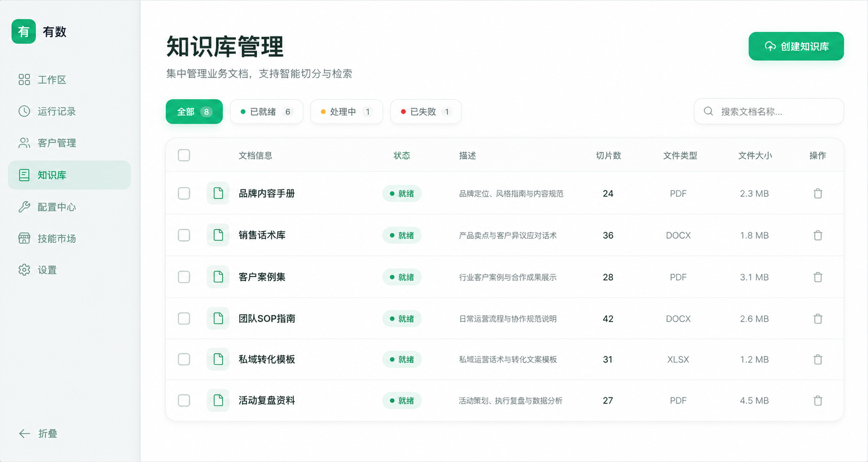Check the 销售话术库 row checkbox

[184, 235]
